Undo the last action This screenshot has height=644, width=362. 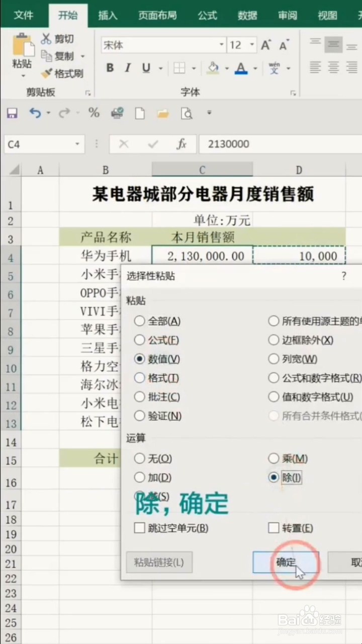[35, 113]
